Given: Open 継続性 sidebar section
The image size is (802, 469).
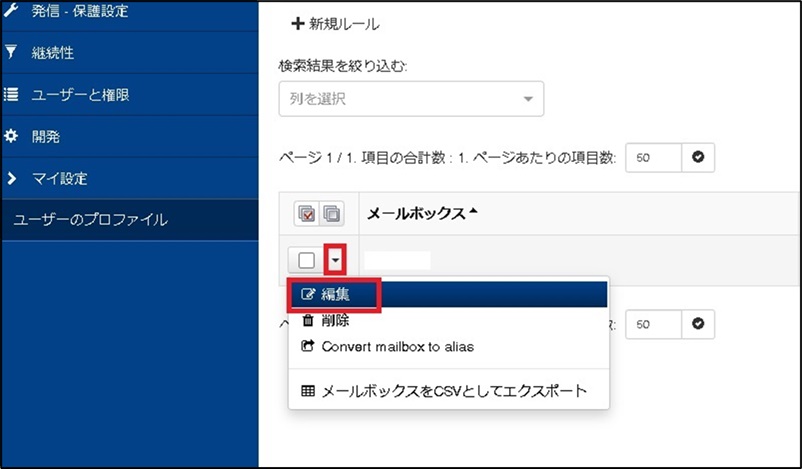Looking at the screenshot, I should point(129,52).
